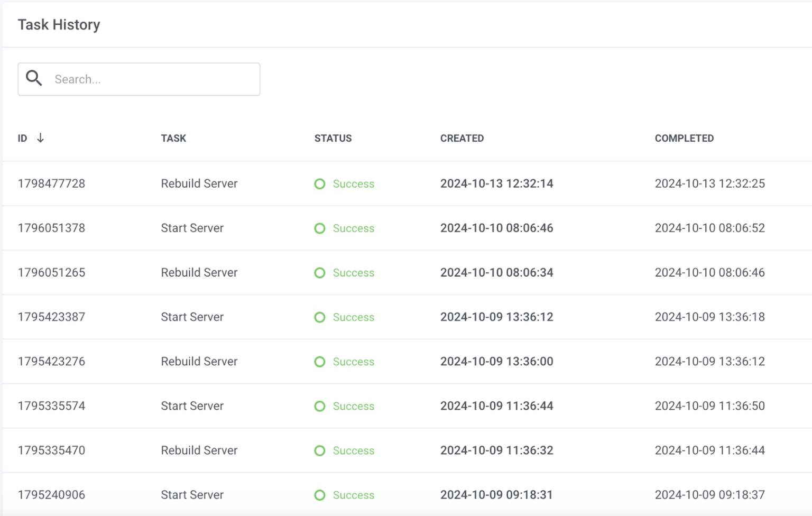Click the green circle beside the Start Server task

319,228
